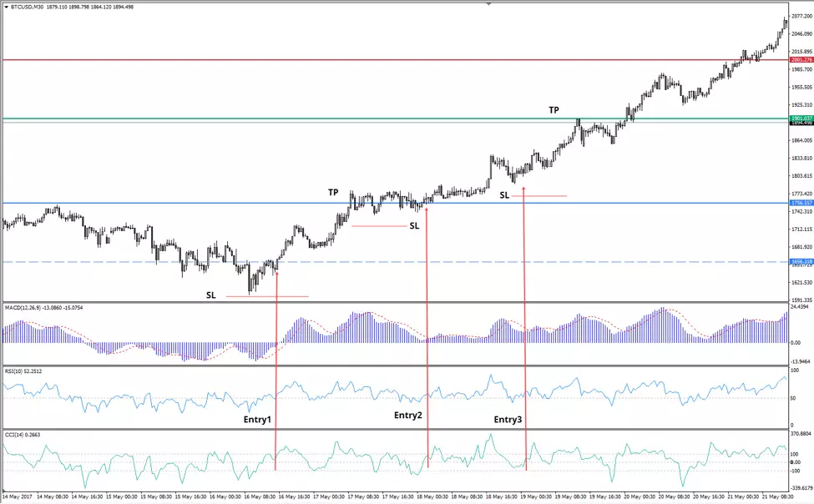This screenshot has height=504, width=814.
Task: Click the 2046.090 value on the price axis
Action: (802, 34)
